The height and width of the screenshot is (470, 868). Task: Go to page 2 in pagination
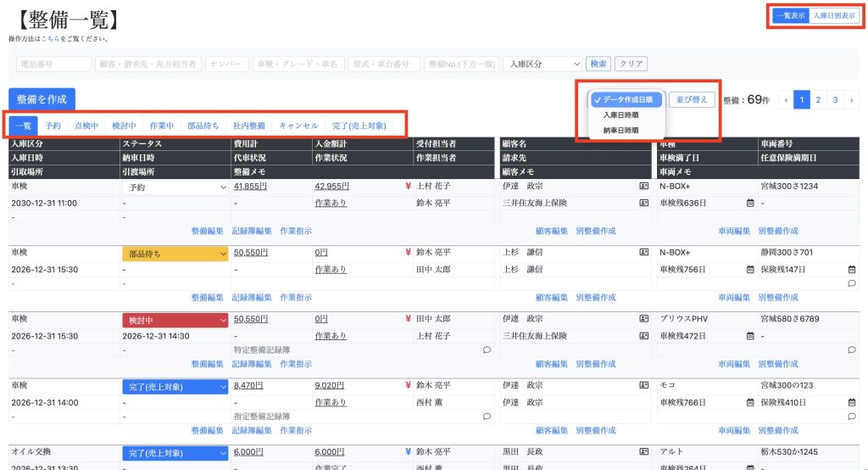pos(818,100)
